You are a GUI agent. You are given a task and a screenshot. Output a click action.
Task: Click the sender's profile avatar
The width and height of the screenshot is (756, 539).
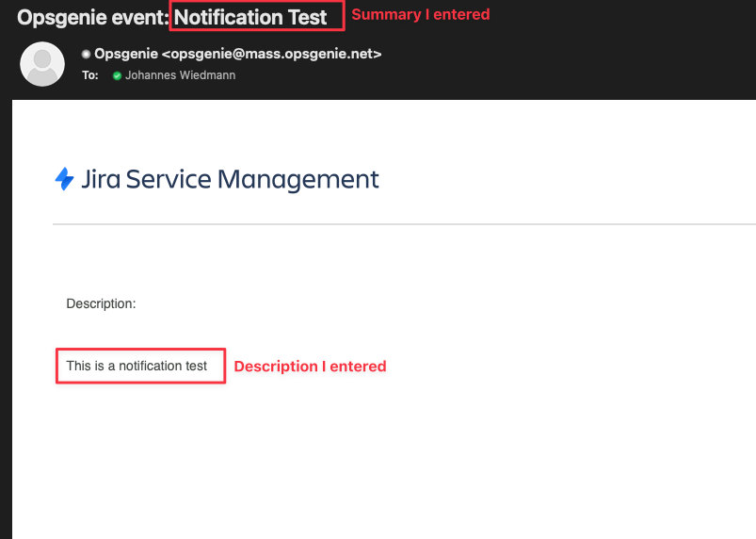[42, 64]
